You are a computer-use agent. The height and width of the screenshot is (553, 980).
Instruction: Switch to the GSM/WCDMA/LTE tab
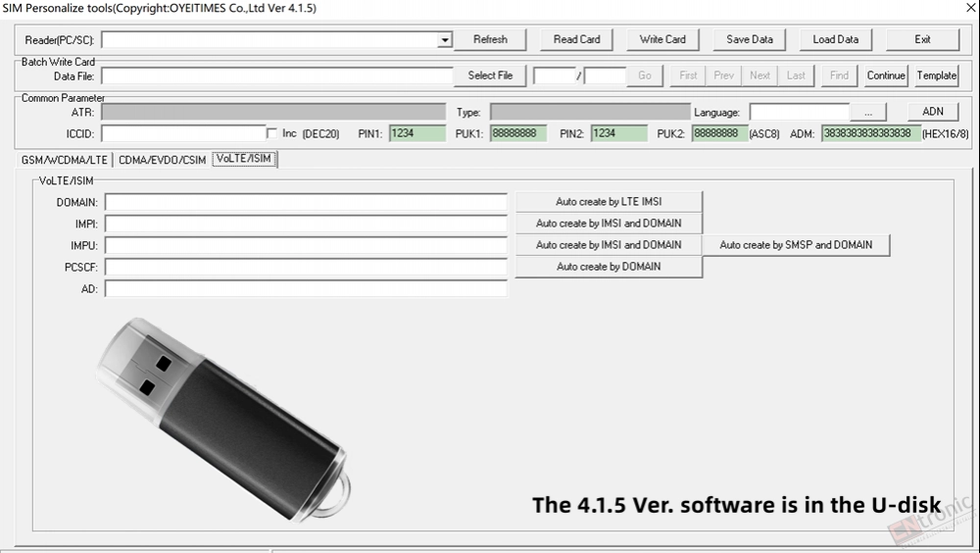[65, 160]
